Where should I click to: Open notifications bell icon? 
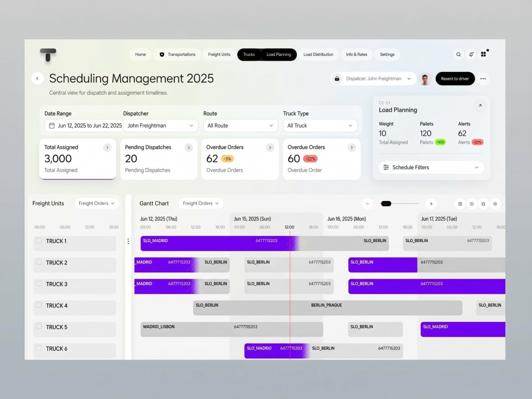pos(471,54)
